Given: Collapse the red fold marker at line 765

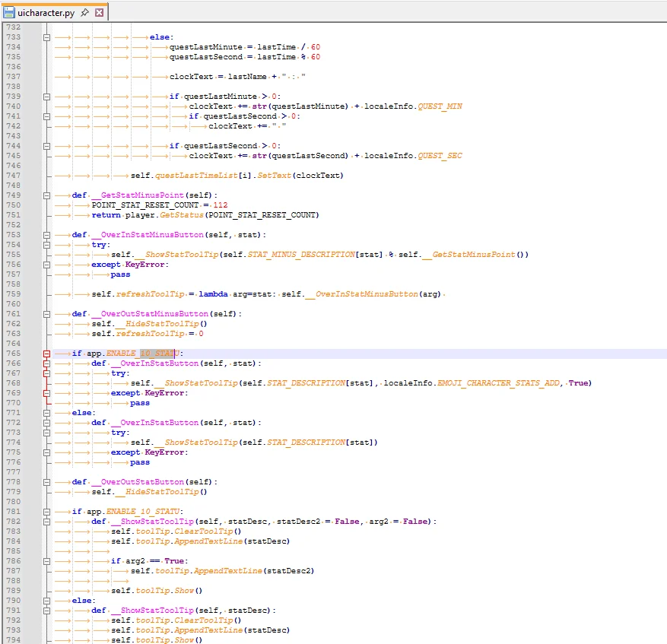Looking at the screenshot, I should 47,354.
